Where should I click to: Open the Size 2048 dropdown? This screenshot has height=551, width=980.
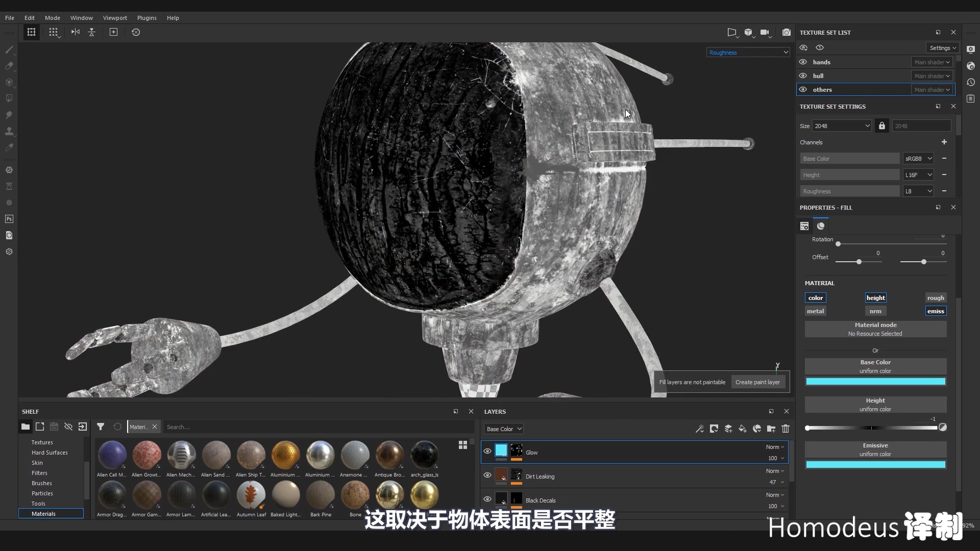pyautogui.click(x=842, y=126)
